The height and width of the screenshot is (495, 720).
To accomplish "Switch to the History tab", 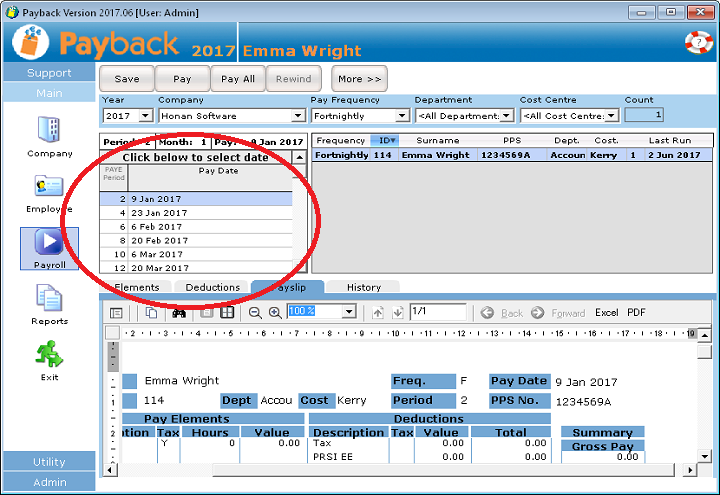I will (363, 287).
